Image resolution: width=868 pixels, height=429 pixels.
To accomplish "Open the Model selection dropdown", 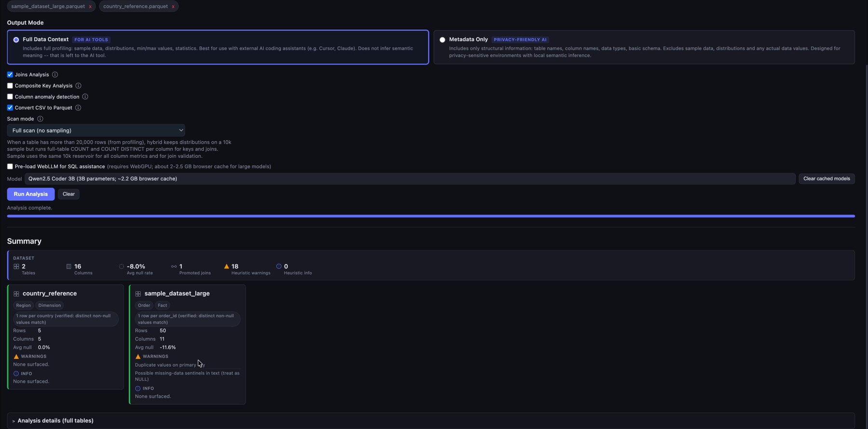I will click(x=410, y=178).
